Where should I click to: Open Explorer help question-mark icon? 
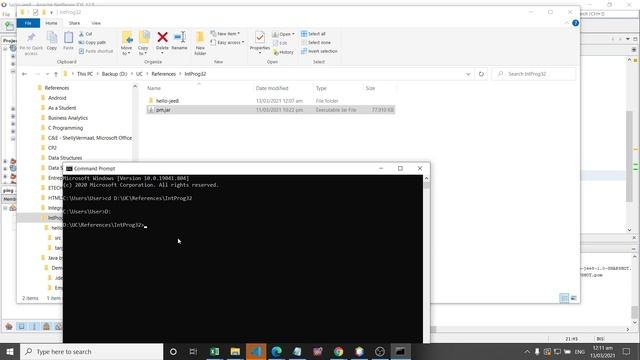pyautogui.click(x=576, y=23)
